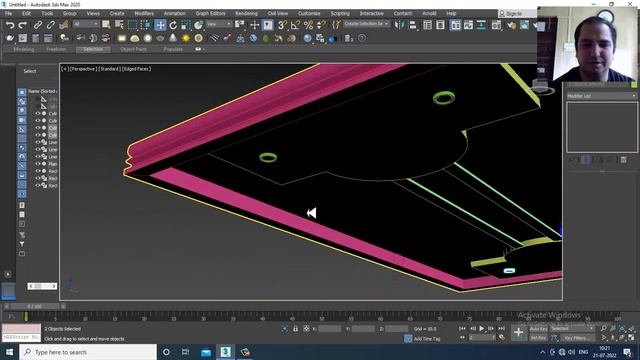This screenshot has height=360, width=640.
Task: Open the reference coordinate View dropdown
Action: point(219,24)
